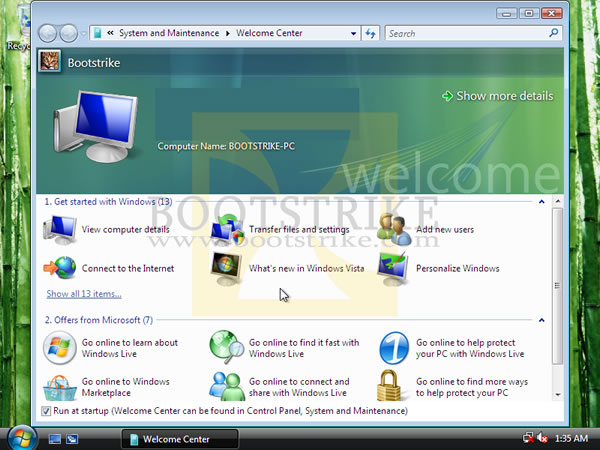Screen dimensions: 600x450
Task: Open the arrow after System and Maintenance breadcrumb
Action: pos(228,33)
